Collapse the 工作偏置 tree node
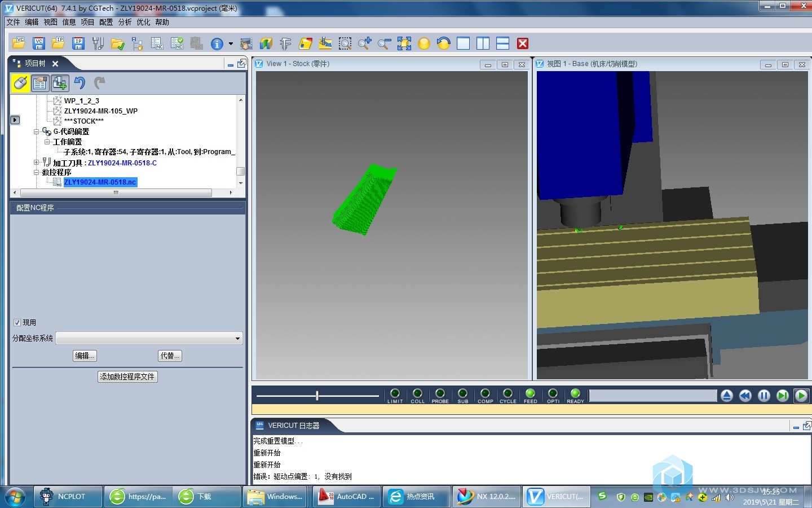Image resolution: width=812 pixels, height=508 pixels. click(x=47, y=142)
